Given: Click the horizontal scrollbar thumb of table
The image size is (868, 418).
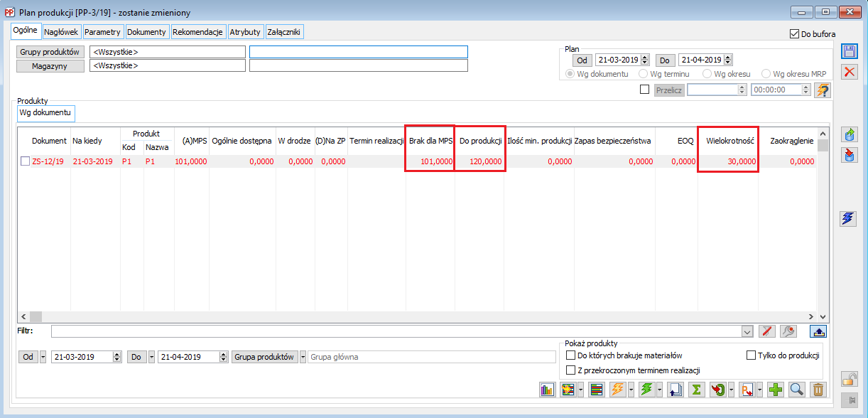Looking at the screenshot, I should (x=36, y=316).
